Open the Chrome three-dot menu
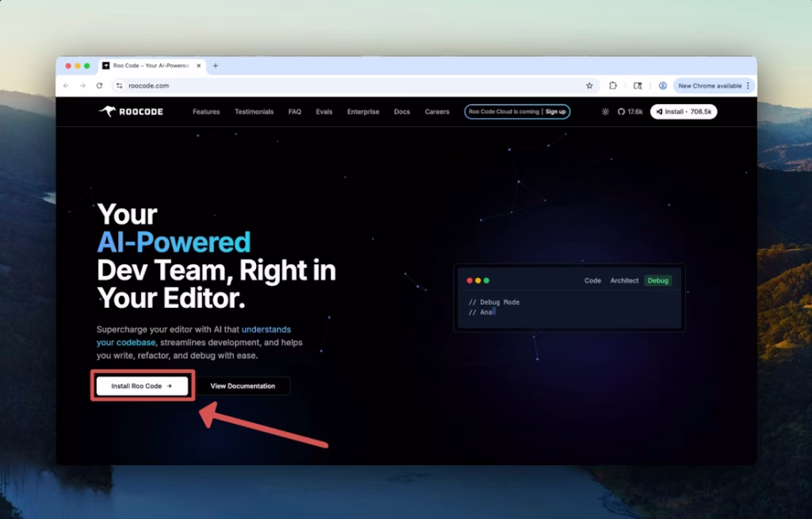This screenshot has height=519, width=812. (748, 86)
